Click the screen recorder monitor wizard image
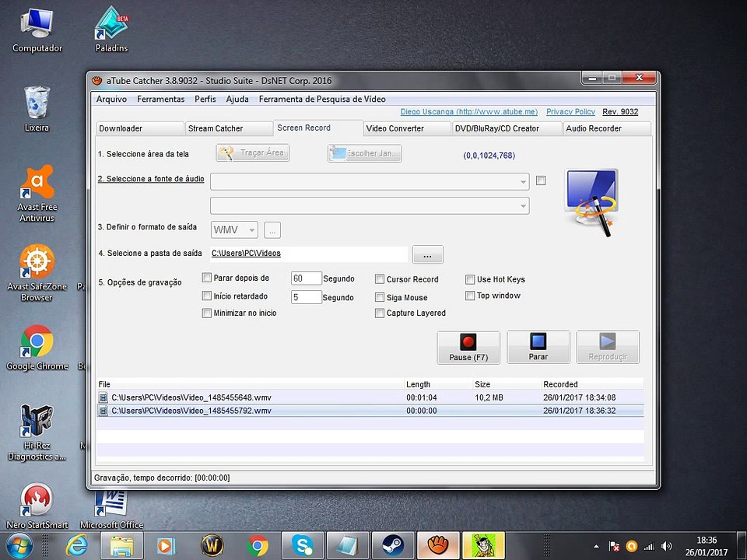Viewport: 747px width, 560px height. (591, 202)
